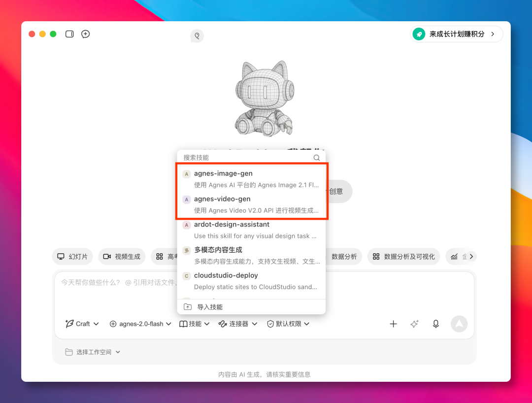Click the Craft feather icon
This screenshot has height=403, width=532.
point(69,324)
